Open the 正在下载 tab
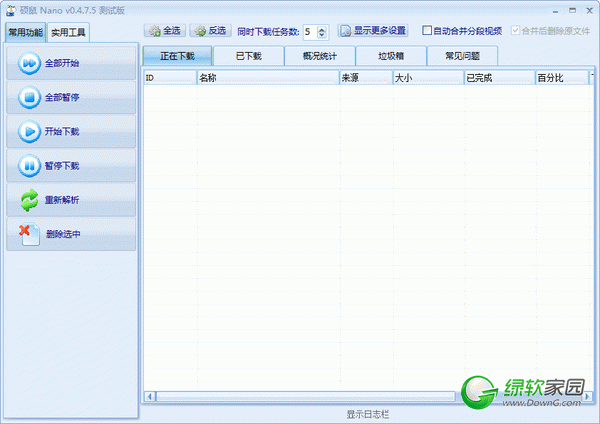 click(x=178, y=56)
